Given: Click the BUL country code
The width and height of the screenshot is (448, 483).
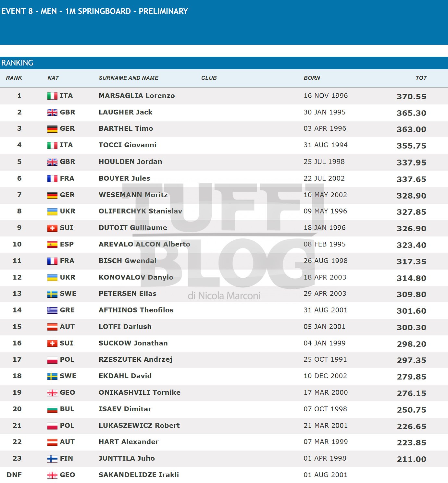Looking at the screenshot, I should 67,409.
